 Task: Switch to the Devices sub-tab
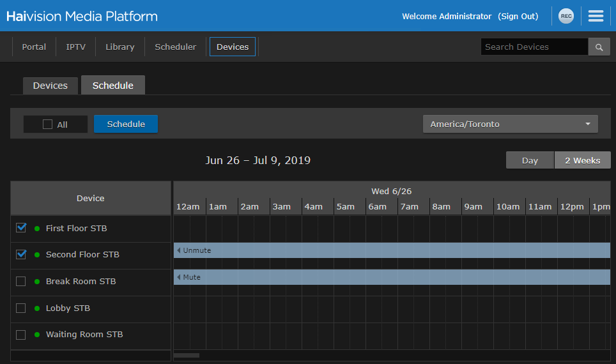click(x=50, y=86)
